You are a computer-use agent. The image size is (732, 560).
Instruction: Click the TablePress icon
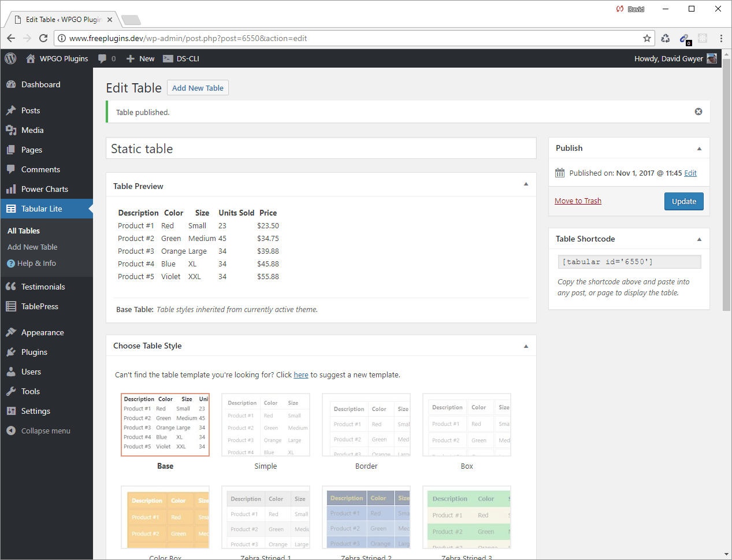point(11,306)
